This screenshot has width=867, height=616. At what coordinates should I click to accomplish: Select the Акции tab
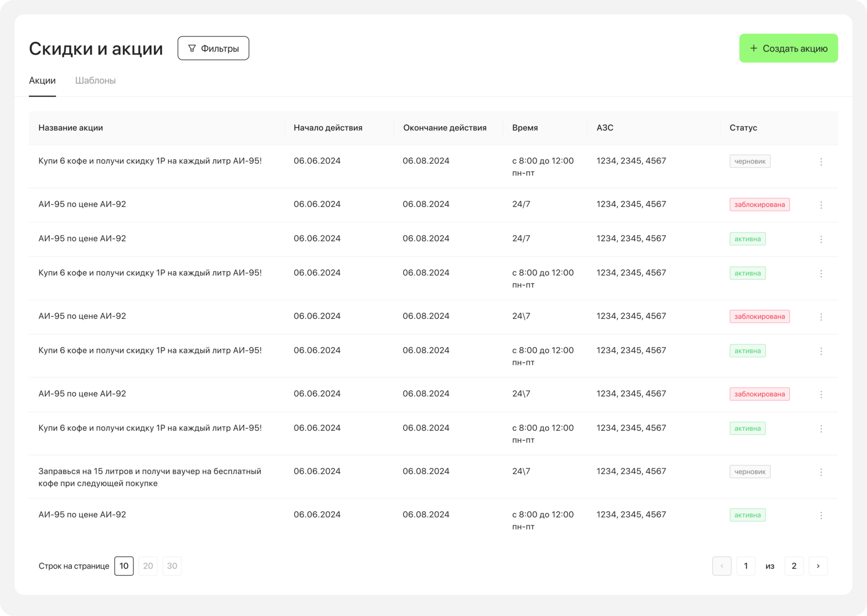[x=42, y=80]
